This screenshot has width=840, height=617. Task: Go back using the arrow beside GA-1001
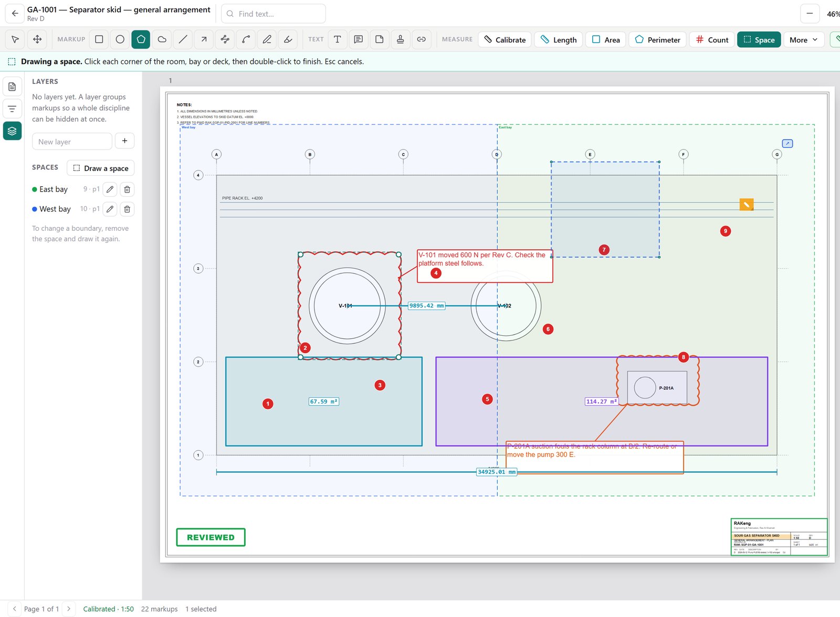click(15, 14)
